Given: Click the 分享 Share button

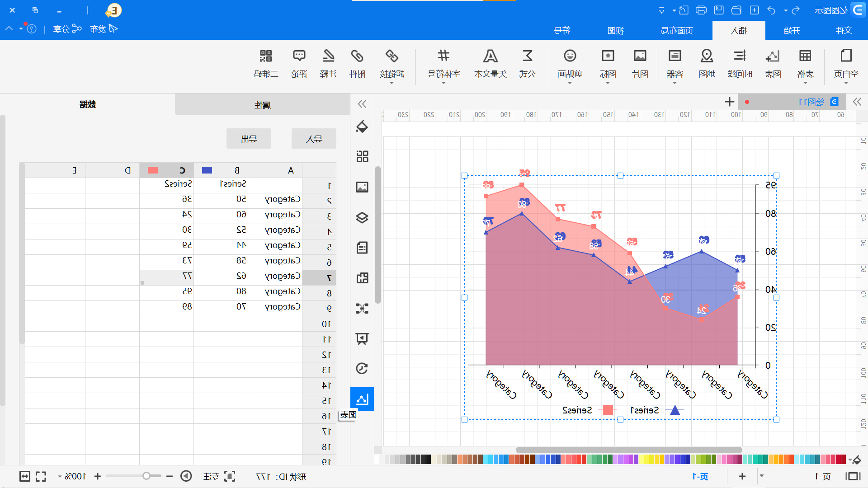Looking at the screenshot, I should (67, 29).
